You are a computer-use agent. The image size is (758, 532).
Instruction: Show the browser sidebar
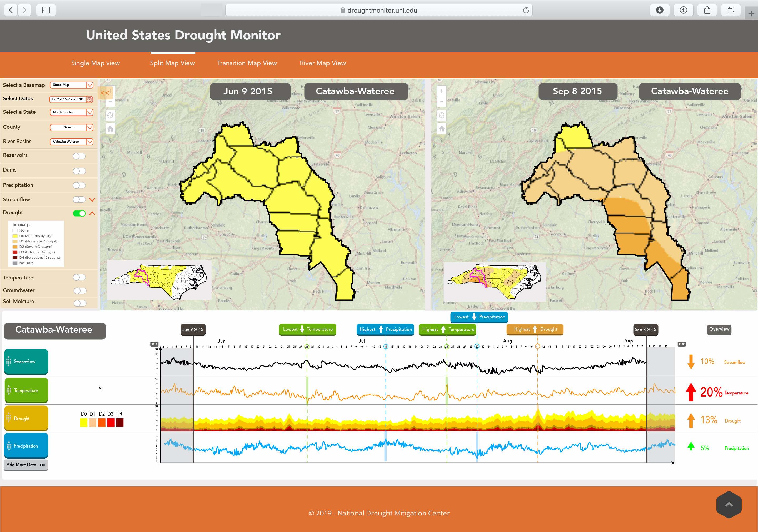[x=46, y=10]
